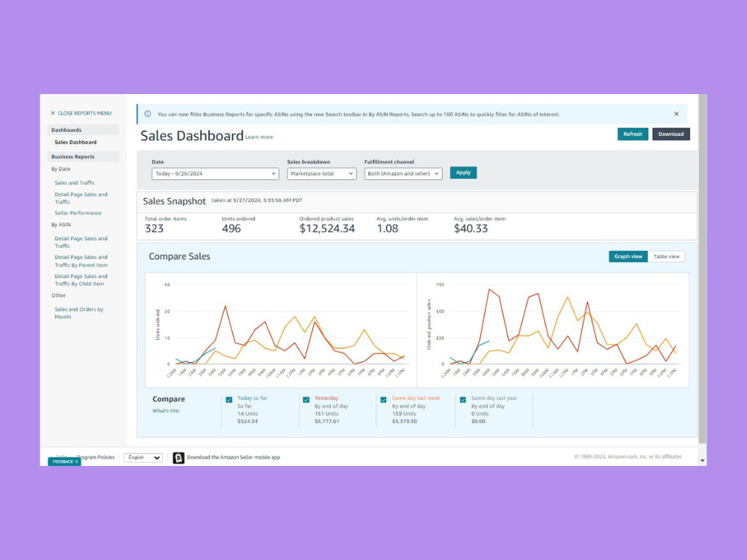Click the 496 units ordered value
Screen dimensions: 747x560
(x=231, y=229)
